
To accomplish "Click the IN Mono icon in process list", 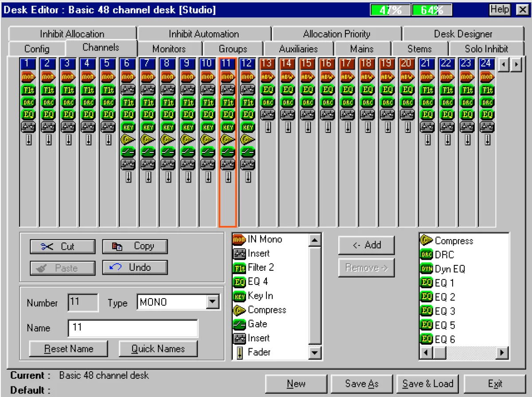I will [x=239, y=240].
